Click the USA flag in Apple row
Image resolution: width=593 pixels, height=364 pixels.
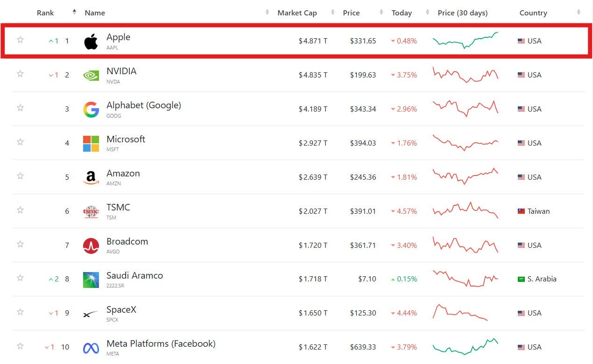(x=521, y=41)
